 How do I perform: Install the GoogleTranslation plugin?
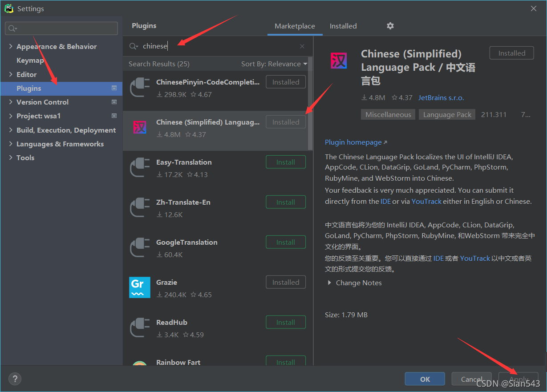click(x=286, y=242)
